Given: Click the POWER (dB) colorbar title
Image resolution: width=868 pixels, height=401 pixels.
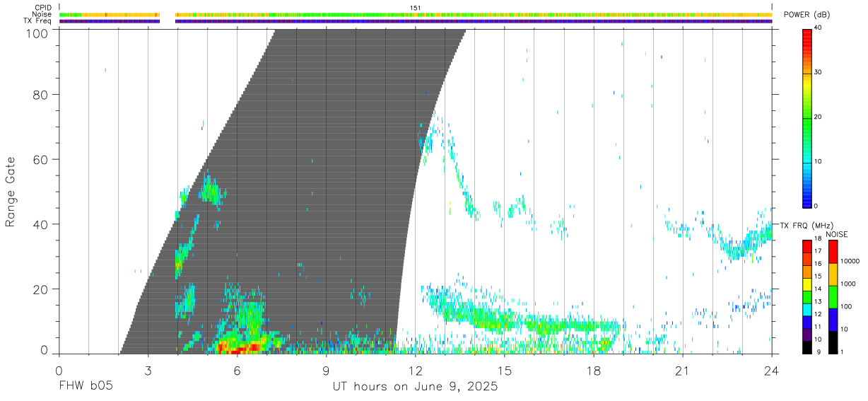Looking at the screenshot, I should pos(807,15).
